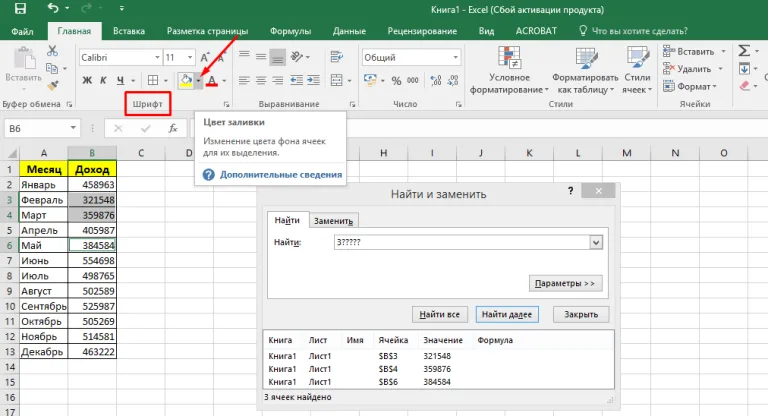The image size is (768, 416).
Task: Click the Save icon in title bar
Action: 20,8
